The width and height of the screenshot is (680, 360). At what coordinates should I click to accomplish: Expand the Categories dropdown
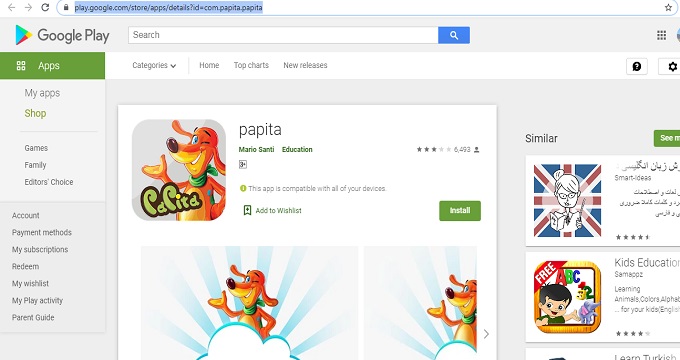point(154,65)
